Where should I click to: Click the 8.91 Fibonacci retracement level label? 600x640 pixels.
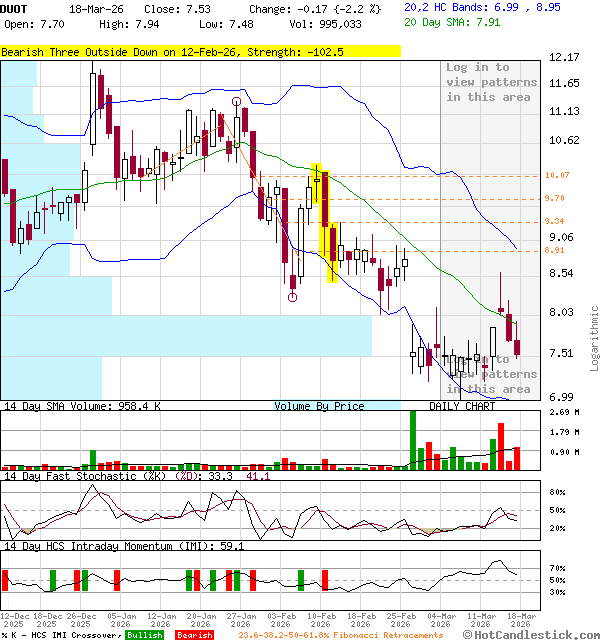click(x=556, y=250)
